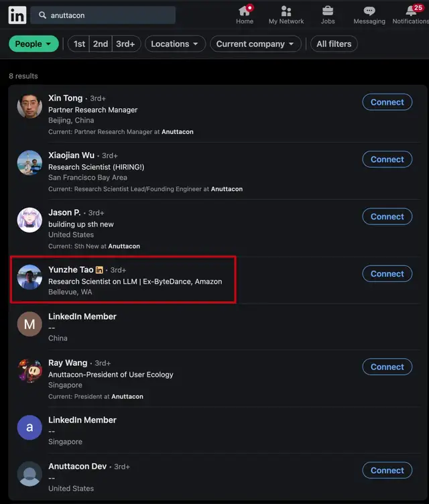
Task: Open the Home feed icon
Action: [x=245, y=11]
